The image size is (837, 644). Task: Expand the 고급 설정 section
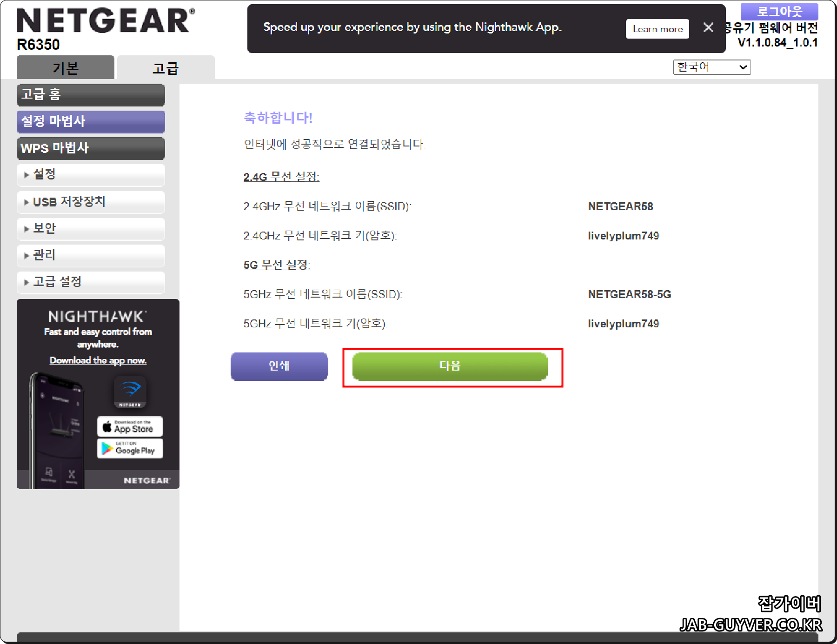(x=91, y=282)
